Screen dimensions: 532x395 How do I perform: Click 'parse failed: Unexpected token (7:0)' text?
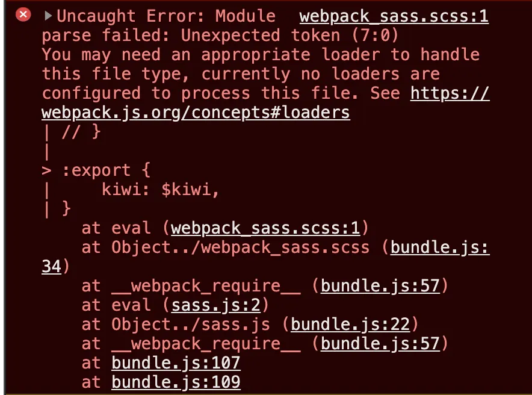click(x=220, y=36)
